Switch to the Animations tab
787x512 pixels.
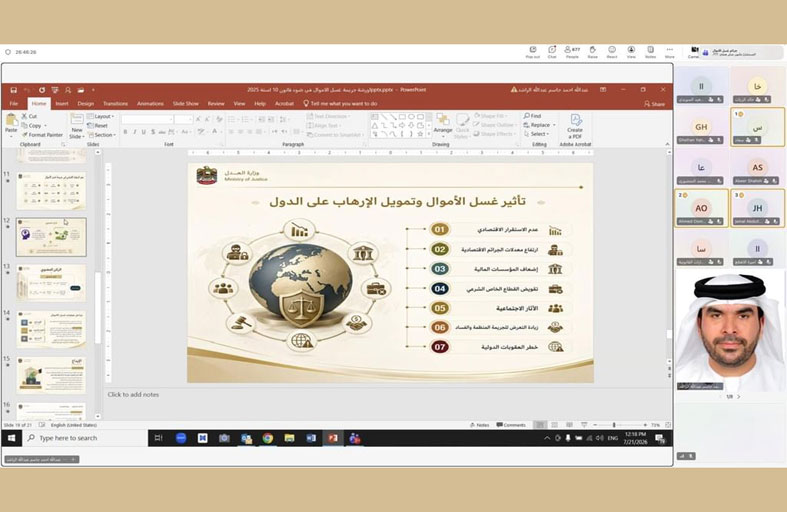coord(150,104)
